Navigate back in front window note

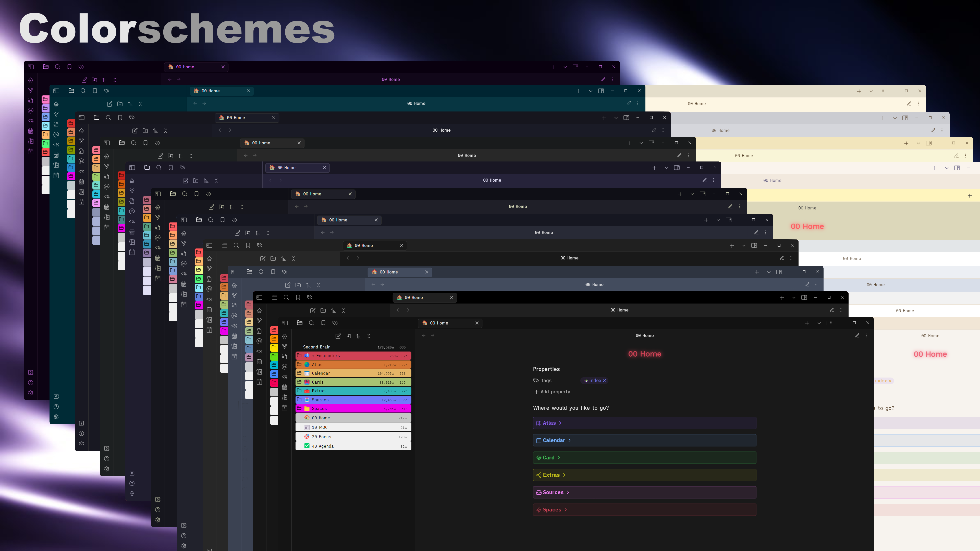click(x=423, y=335)
